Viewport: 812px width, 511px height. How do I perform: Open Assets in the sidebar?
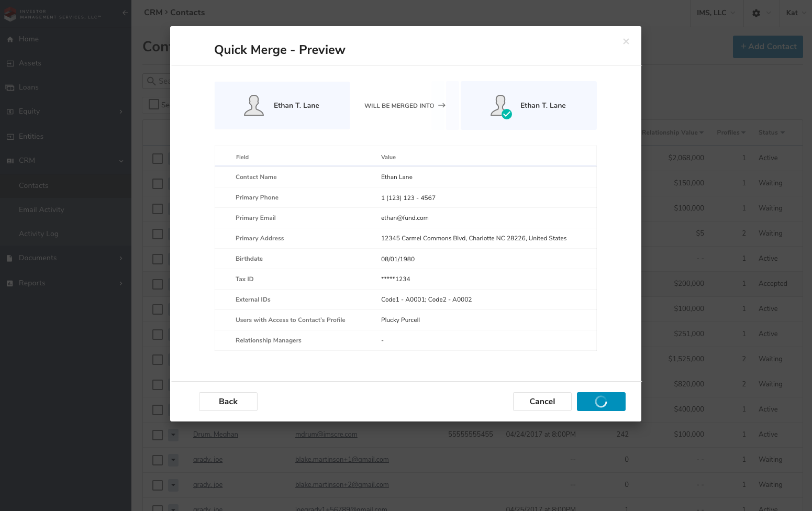(x=30, y=63)
